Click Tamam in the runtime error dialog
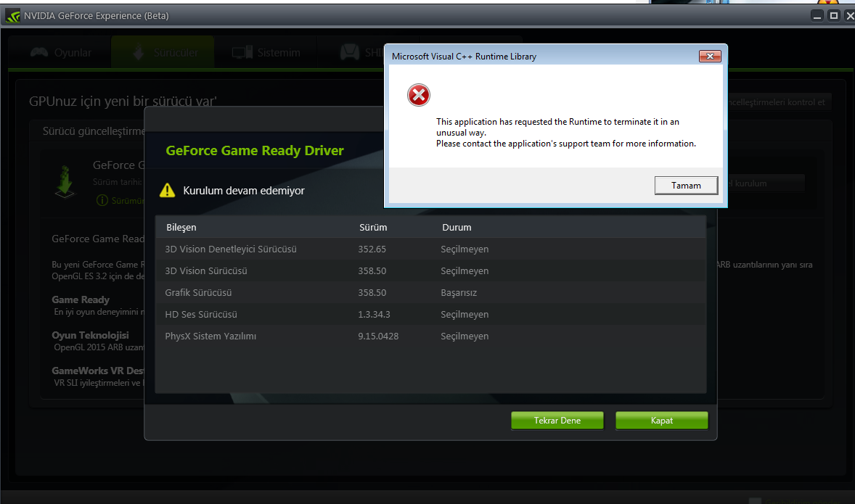 686,185
